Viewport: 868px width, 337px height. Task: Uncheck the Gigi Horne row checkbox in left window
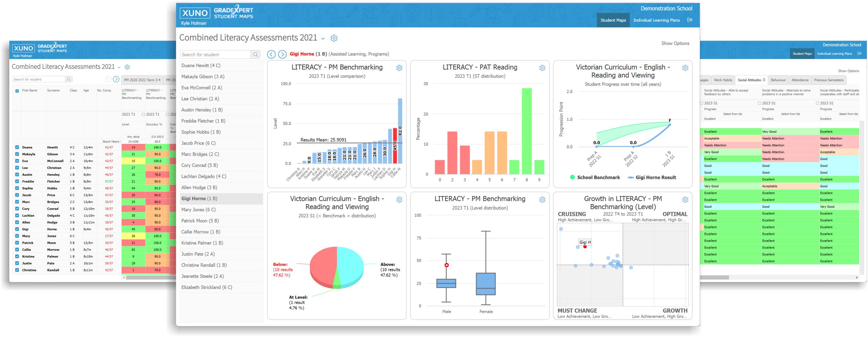pyautogui.click(x=17, y=229)
